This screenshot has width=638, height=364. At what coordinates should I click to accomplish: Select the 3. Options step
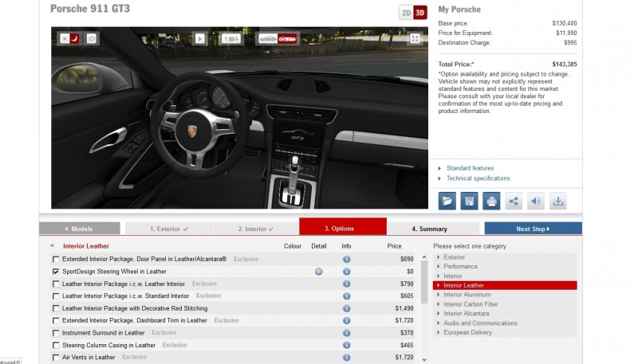[343, 227]
